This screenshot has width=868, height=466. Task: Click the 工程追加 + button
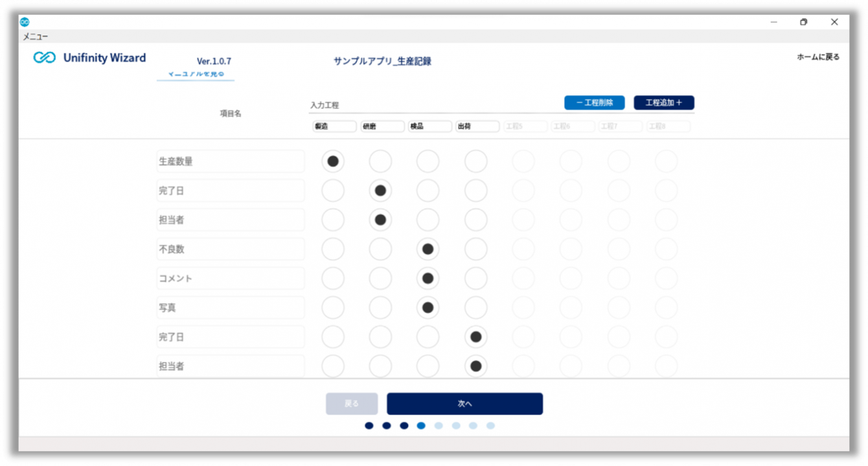(x=663, y=103)
